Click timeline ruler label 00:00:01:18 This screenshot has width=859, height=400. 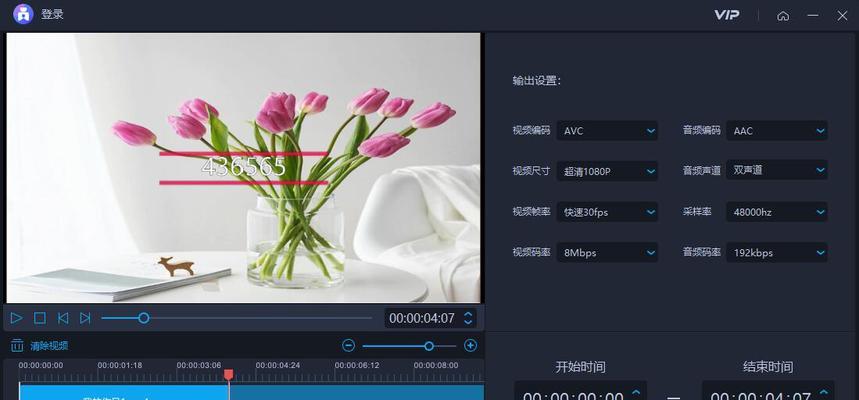pos(119,365)
